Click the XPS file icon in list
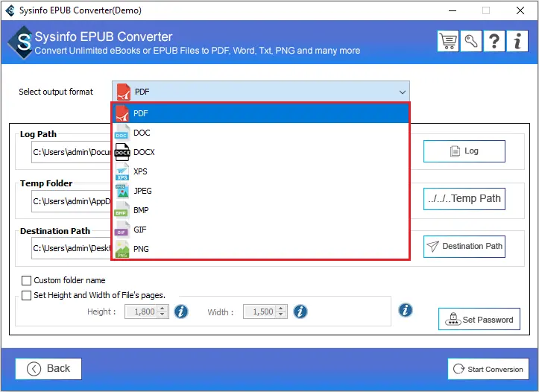The height and width of the screenshot is (392, 539). click(x=122, y=171)
